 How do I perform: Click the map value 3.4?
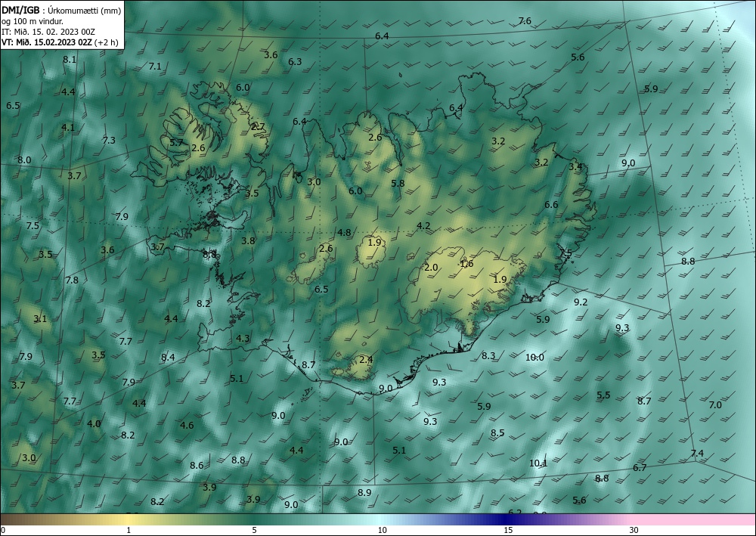click(x=575, y=167)
